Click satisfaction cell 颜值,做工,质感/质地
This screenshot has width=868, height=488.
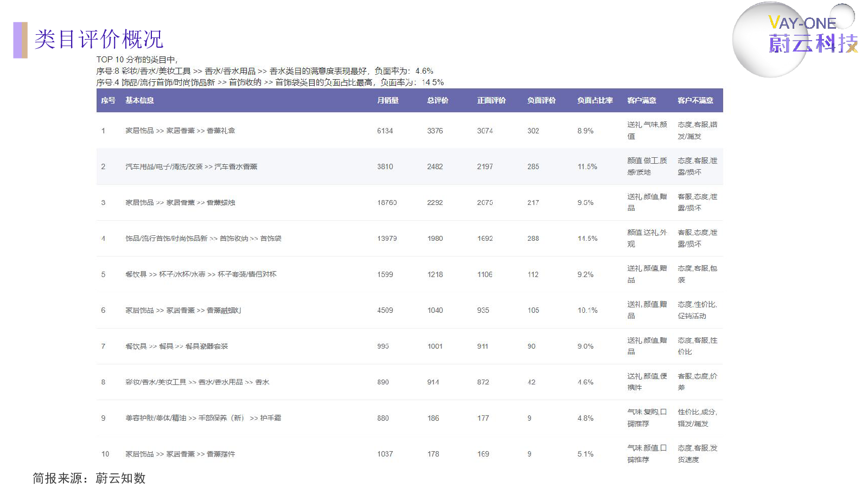647,166
